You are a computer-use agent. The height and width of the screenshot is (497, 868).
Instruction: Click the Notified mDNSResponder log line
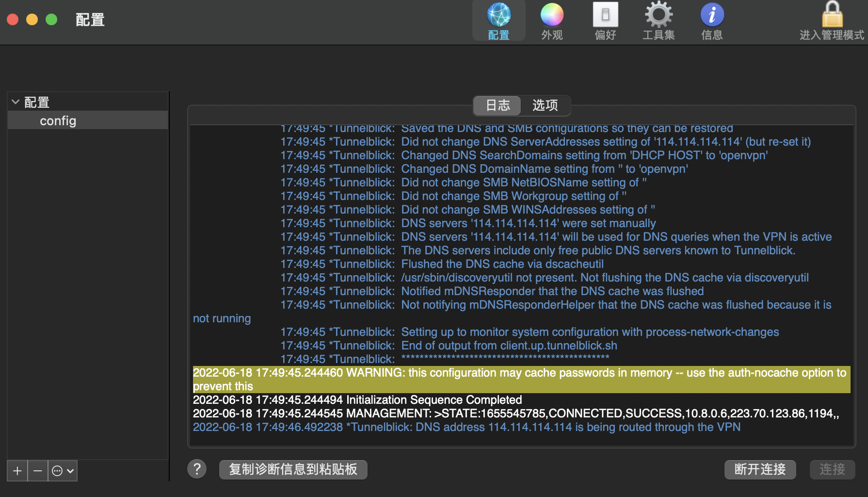(492, 291)
